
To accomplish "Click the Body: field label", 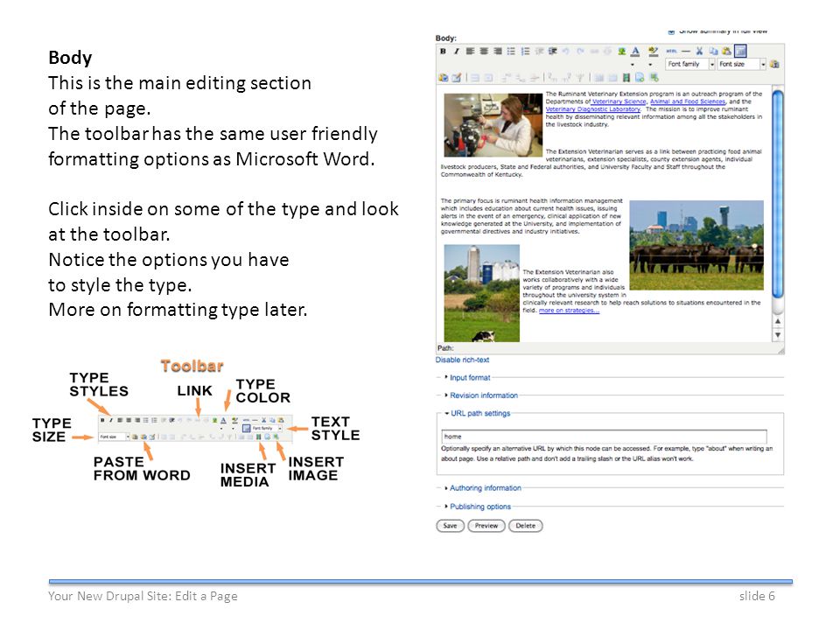I will pos(446,38).
